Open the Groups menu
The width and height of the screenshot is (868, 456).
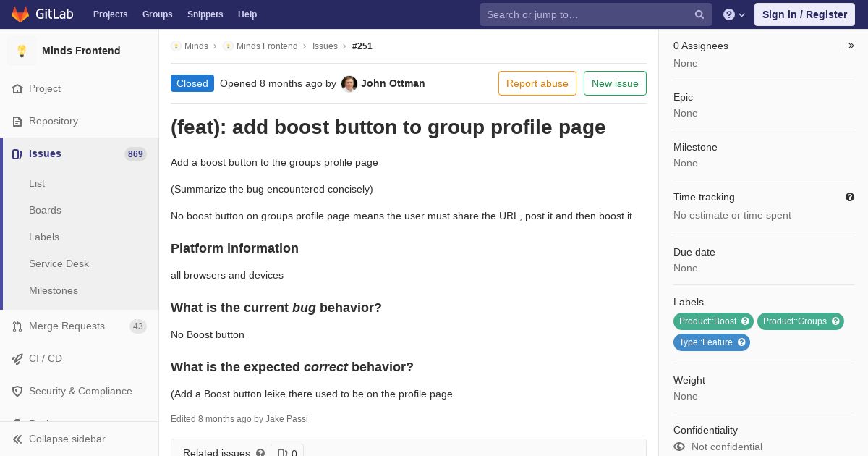click(158, 14)
